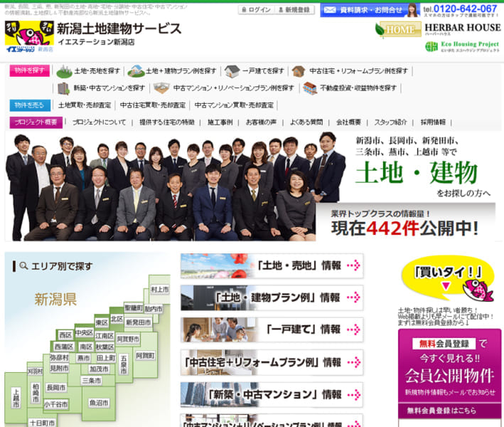Viewport: 504px width, 427px height.
Task: Select 中央区 on the map
Action: pyautogui.click(x=84, y=333)
